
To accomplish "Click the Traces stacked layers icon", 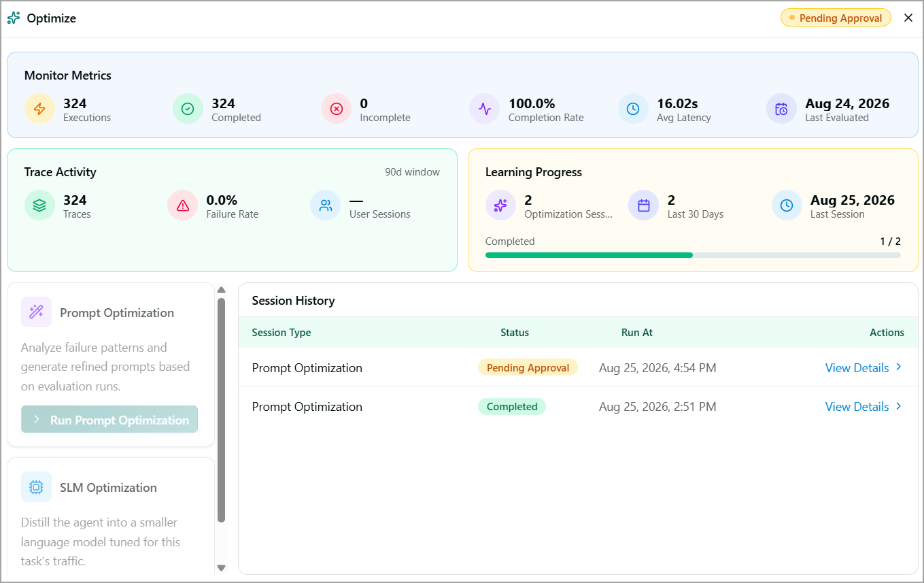I will pos(39,205).
